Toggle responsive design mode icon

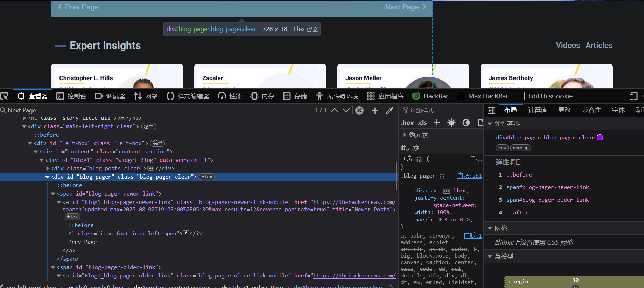[x=633, y=96]
